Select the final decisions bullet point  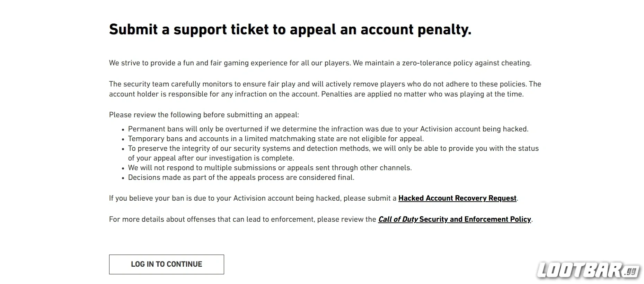tap(241, 177)
